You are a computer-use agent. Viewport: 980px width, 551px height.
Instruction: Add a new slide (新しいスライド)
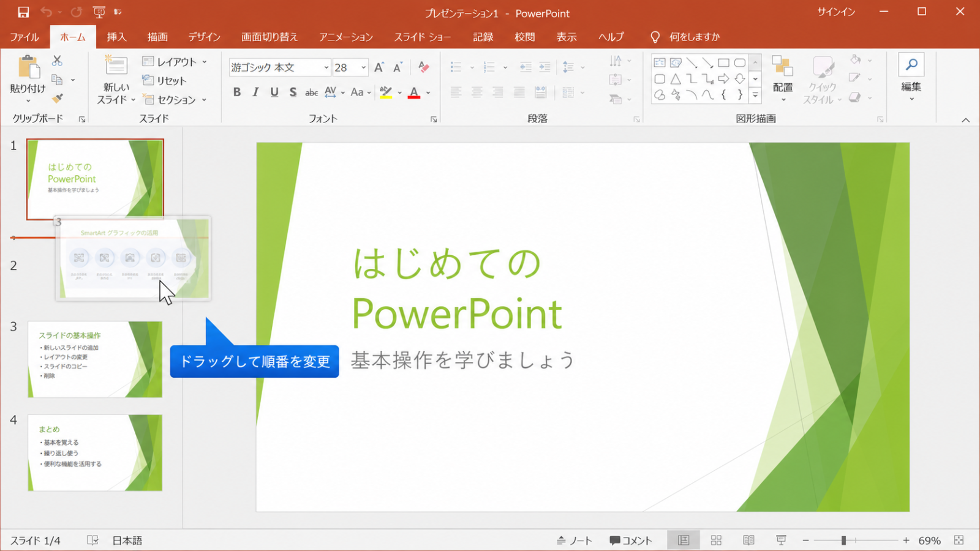[x=116, y=80]
